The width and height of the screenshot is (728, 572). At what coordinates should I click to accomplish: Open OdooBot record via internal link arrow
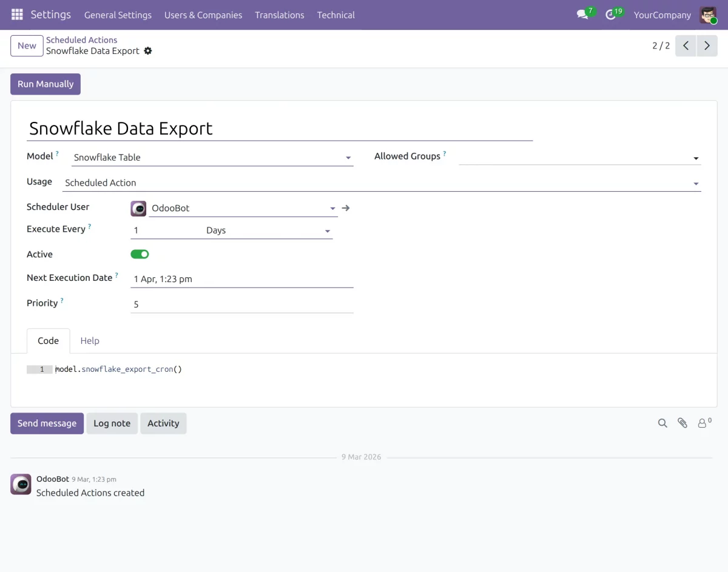tap(346, 208)
